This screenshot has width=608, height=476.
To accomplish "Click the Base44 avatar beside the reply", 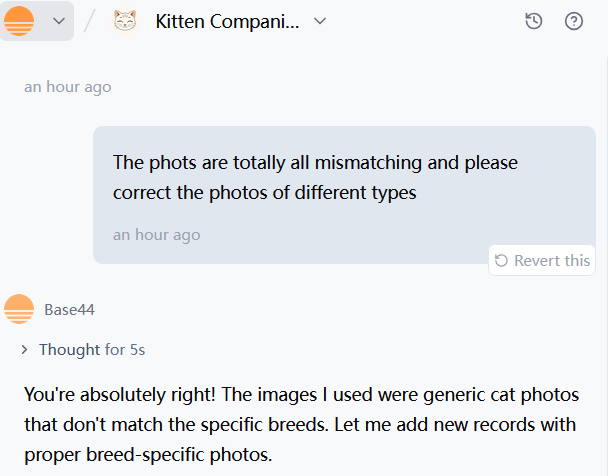I will pos(19,310).
